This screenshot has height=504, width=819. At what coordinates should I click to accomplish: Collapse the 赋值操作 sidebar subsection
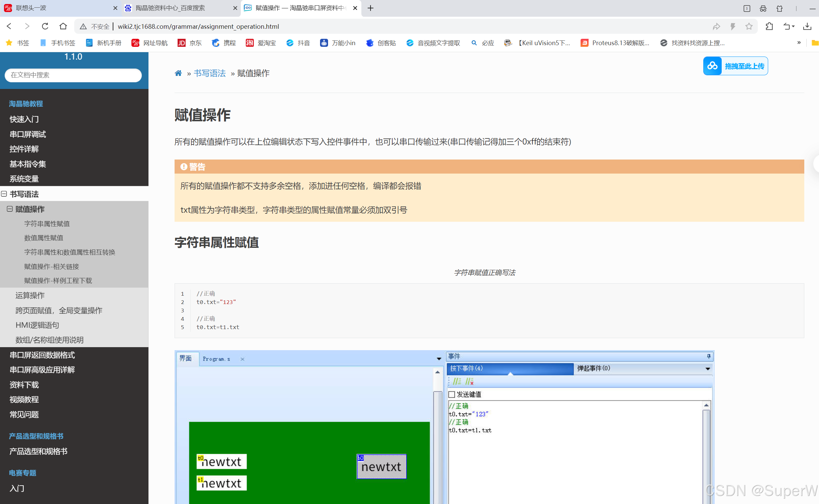[x=10, y=209]
